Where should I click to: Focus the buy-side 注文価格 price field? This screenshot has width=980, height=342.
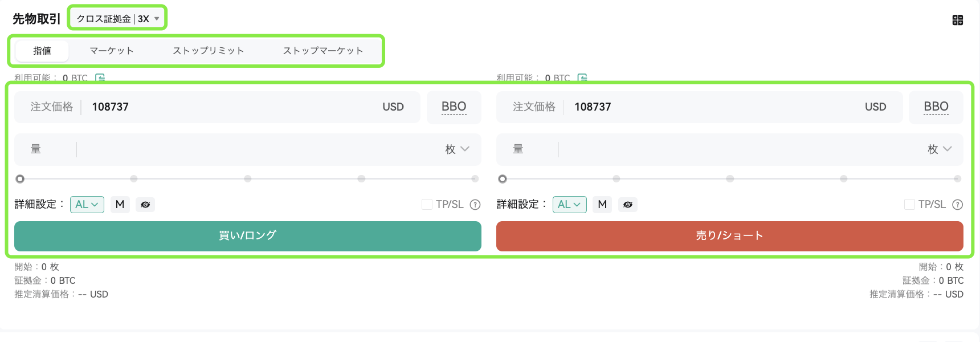coord(217,107)
